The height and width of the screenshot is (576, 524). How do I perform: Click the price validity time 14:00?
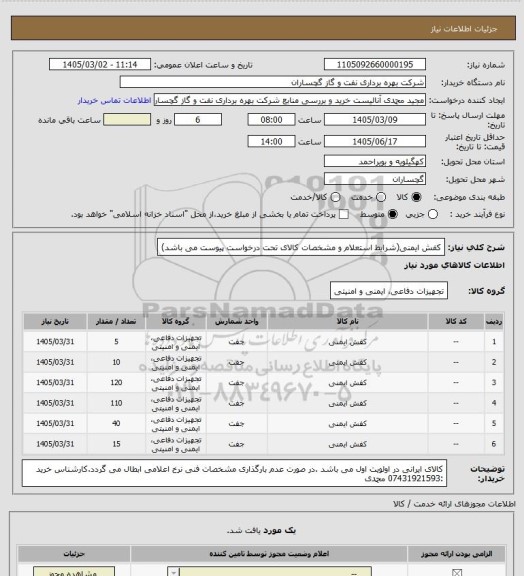click(x=271, y=141)
